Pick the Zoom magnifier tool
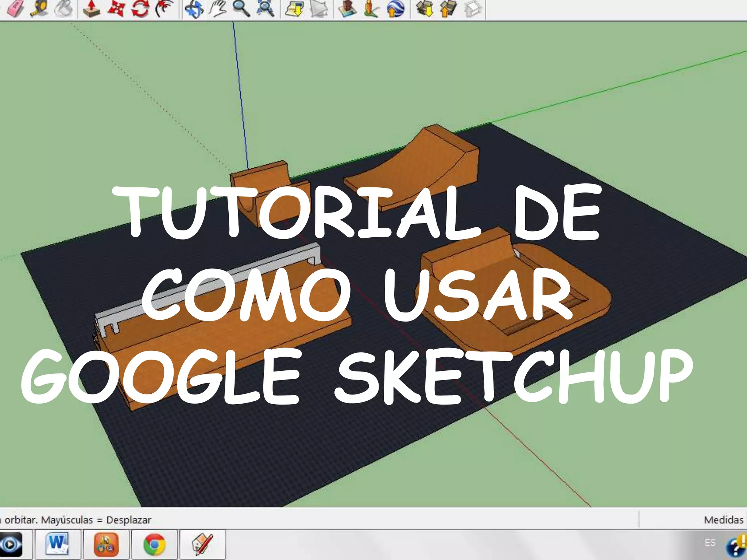The image size is (747, 560). (x=241, y=8)
